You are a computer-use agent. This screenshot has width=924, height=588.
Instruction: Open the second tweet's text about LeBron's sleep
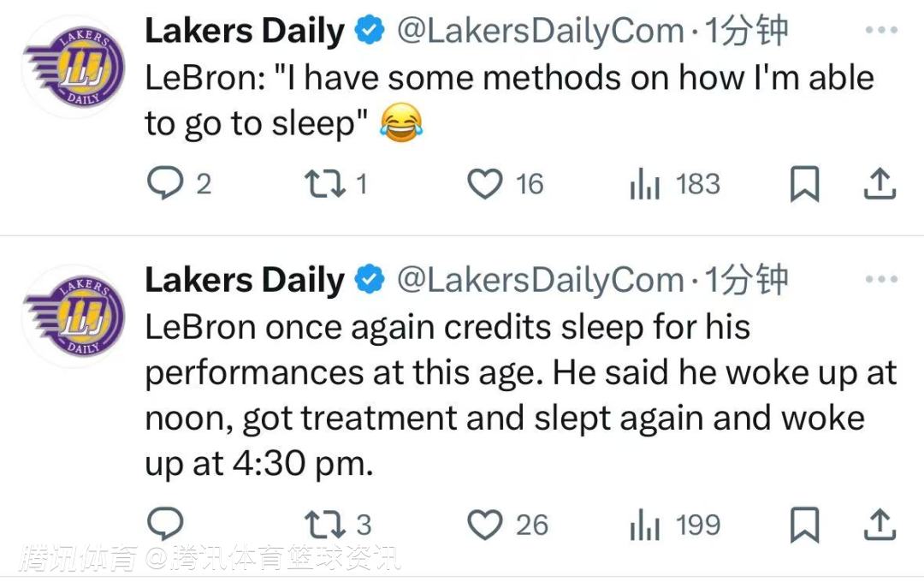pos(513,395)
